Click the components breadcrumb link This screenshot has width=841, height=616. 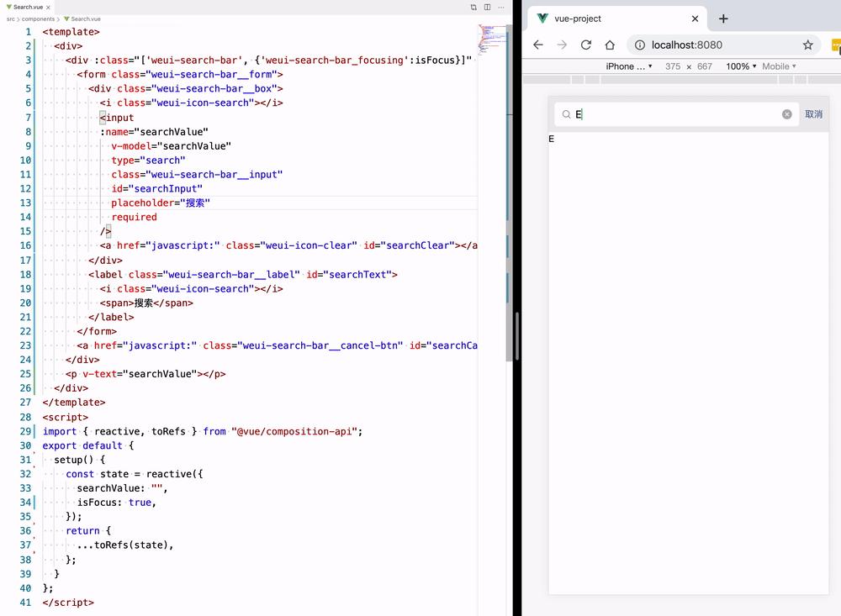coord(38,18)
